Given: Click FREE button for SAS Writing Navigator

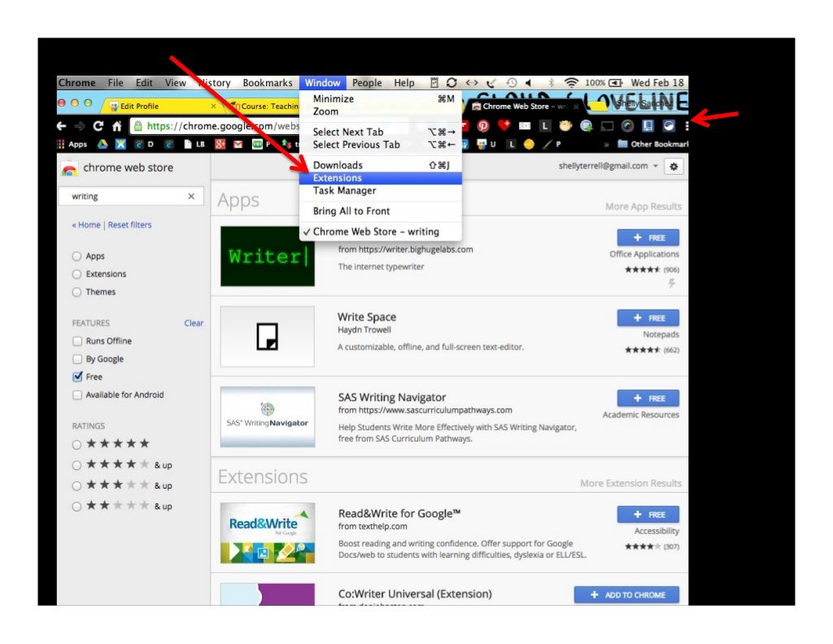Looking at the screenshot, I should click(x=648, y=398).
